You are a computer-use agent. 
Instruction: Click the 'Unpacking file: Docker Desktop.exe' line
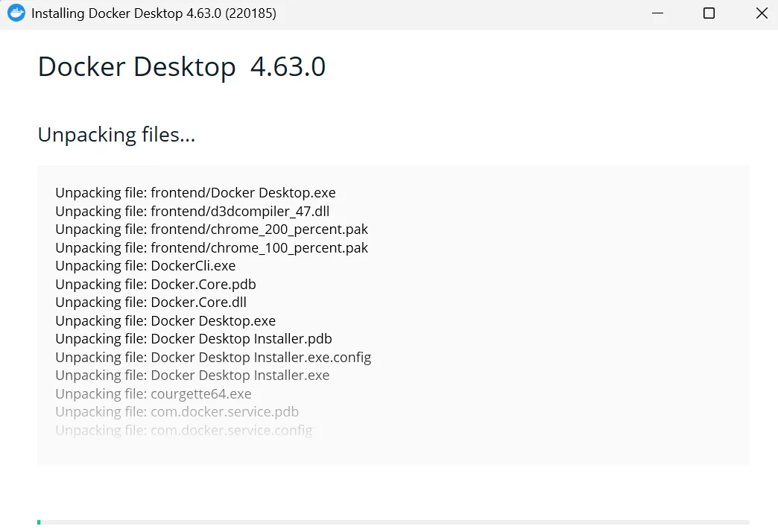[x=165, y=320]
